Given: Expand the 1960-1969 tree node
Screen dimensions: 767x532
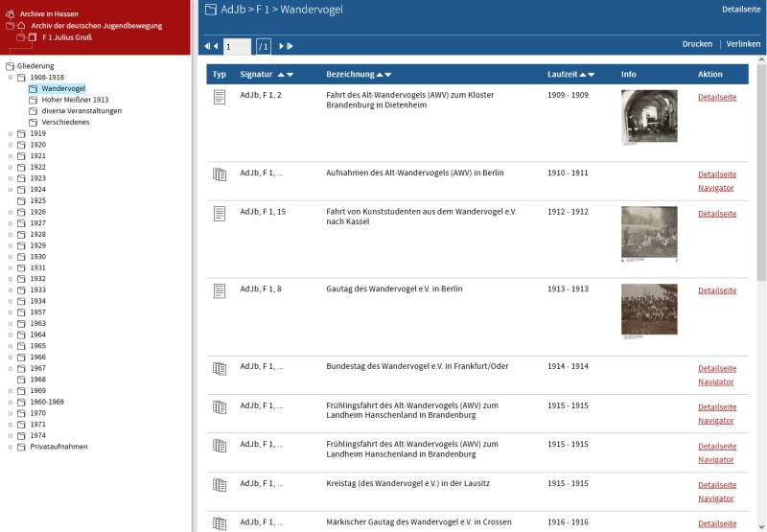Looking at the screenshot, I should click(x=11, y=403).
